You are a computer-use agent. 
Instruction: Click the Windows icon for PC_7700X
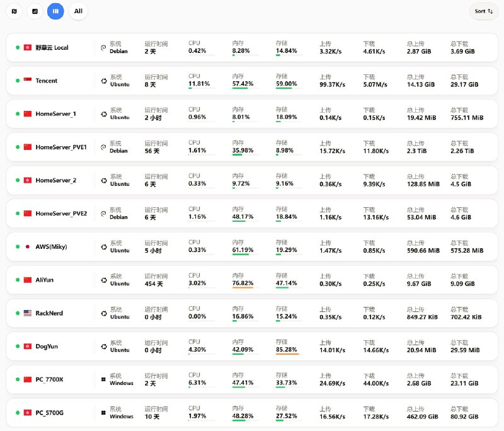coord(103,380)
